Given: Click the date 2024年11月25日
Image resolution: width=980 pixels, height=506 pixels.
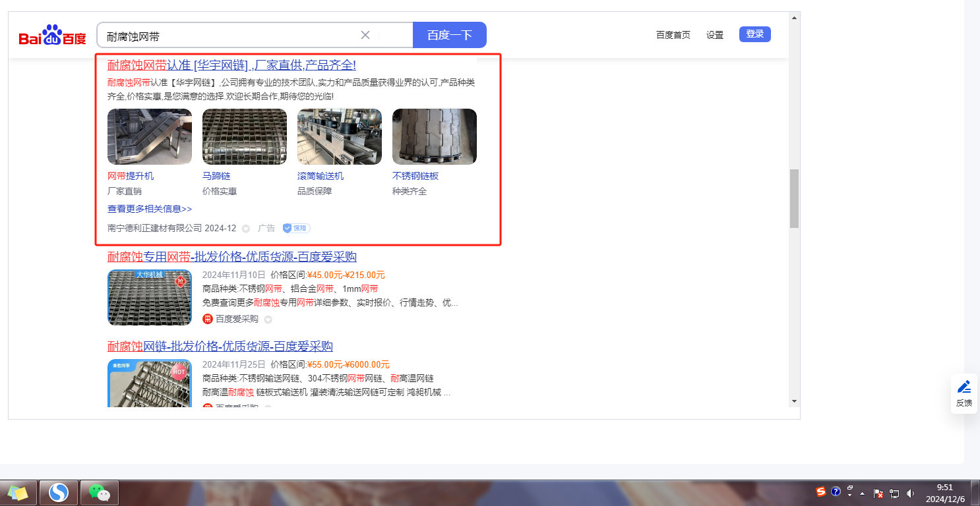Looking at the screenshot, I should (234, 364).
